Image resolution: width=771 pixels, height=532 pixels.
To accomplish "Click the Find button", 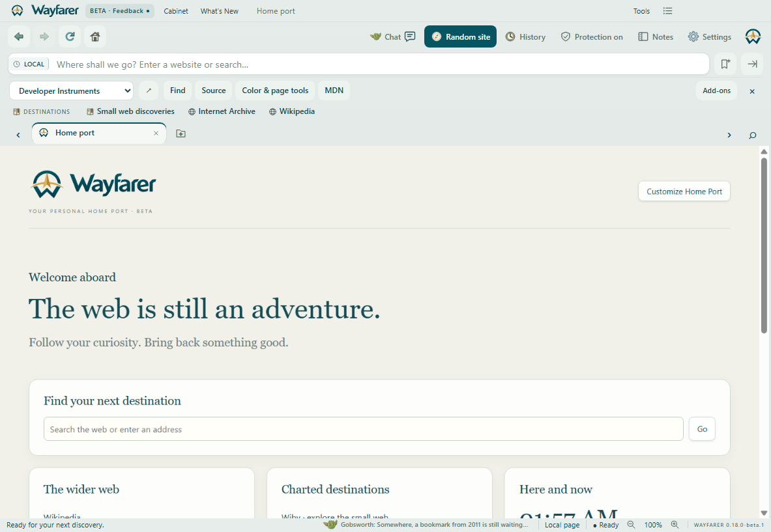I will pyautogui.click(x=177, y=91).
